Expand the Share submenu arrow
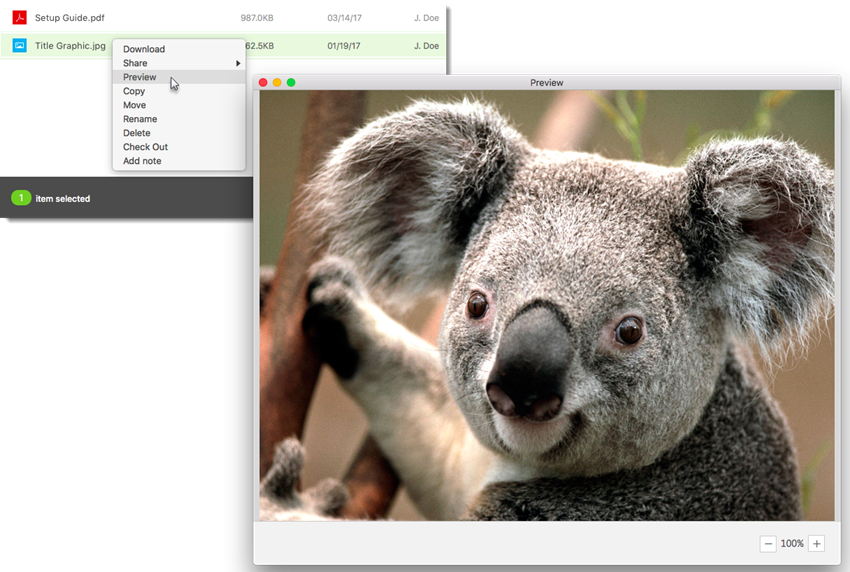This screenshot has width=850, height=572. tap(238, 63)
